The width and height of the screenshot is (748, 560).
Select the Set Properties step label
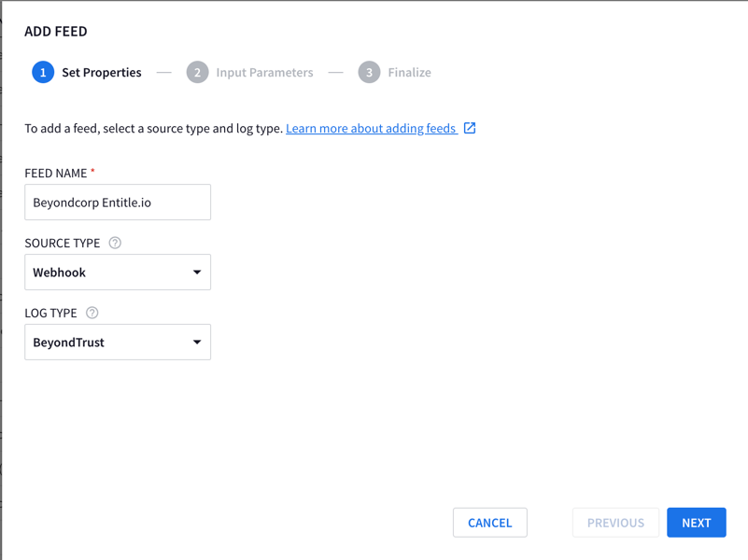pos(102,73)
